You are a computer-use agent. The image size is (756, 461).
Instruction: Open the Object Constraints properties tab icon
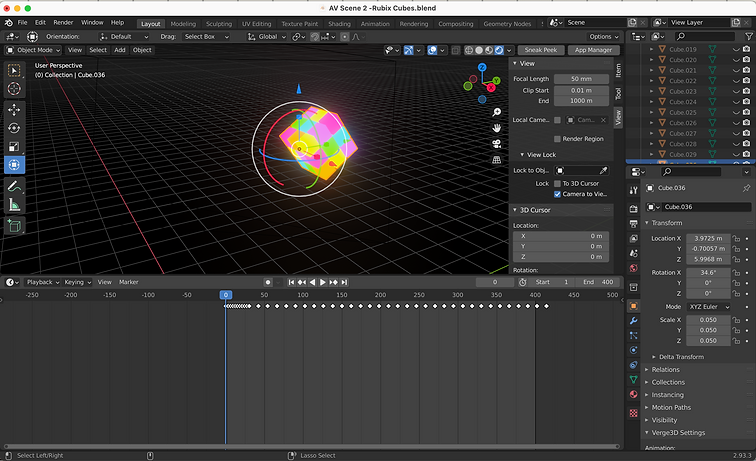coord(634,365)
